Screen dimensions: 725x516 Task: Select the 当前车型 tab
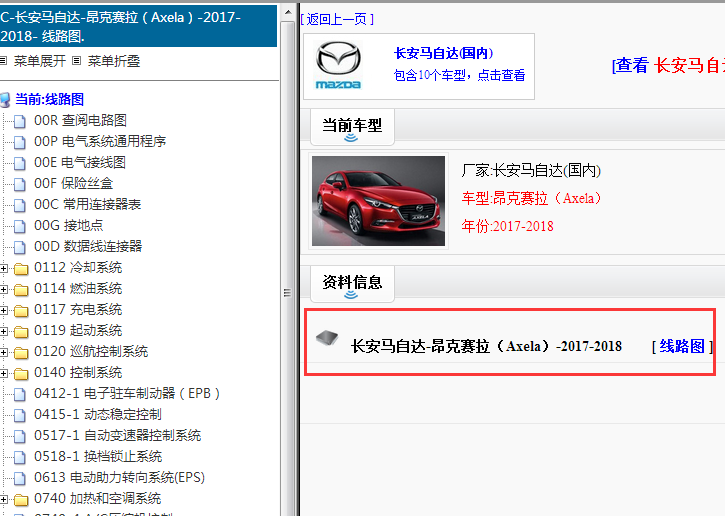click(x=352, y=127)
